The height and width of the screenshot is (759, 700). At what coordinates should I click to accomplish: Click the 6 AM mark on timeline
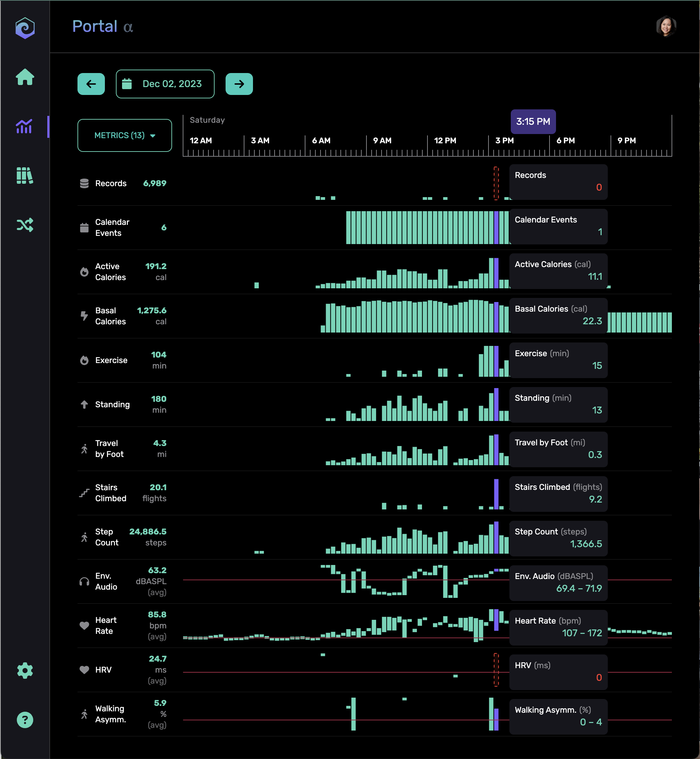coord(321,141)
